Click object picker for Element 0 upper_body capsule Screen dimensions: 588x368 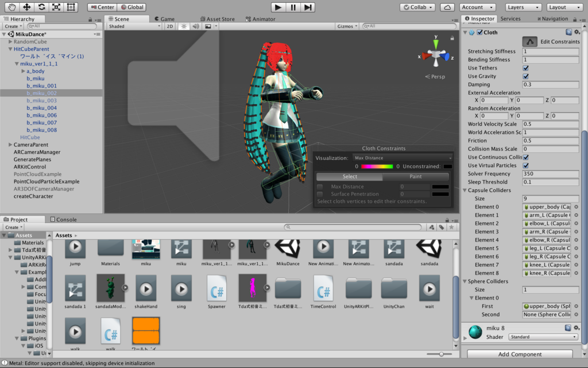(576, 207)
